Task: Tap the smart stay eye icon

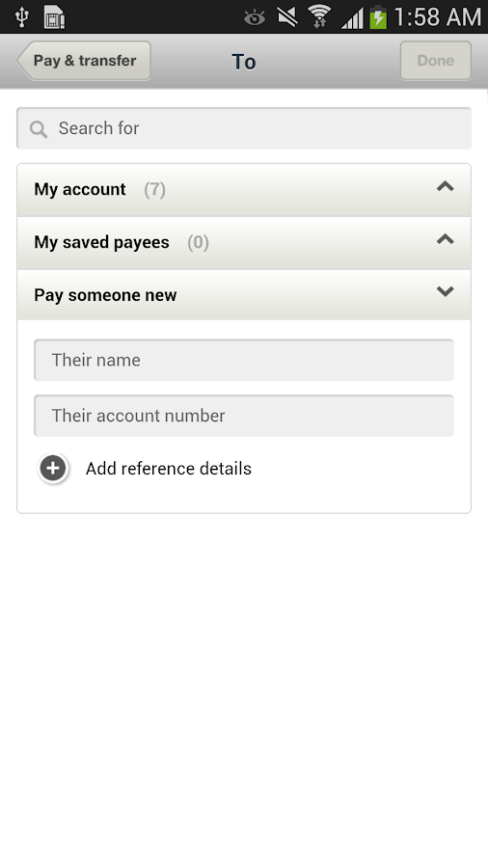Action: (255, 17)
